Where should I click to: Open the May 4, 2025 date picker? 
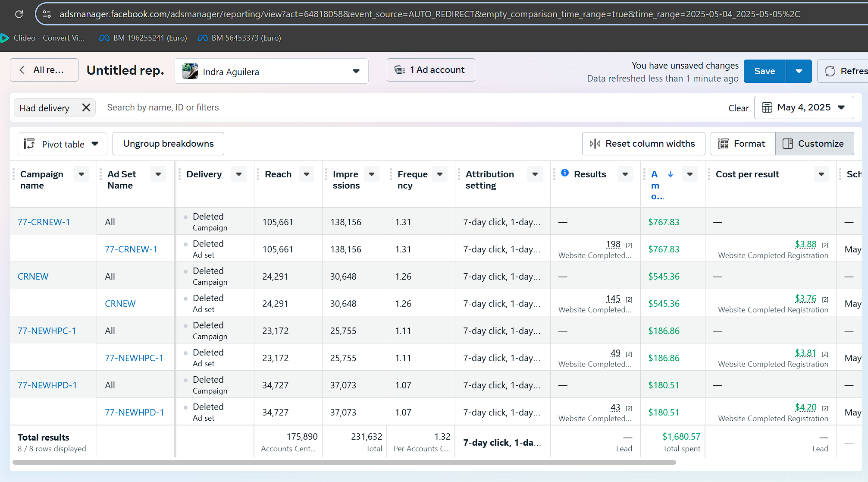804,107
